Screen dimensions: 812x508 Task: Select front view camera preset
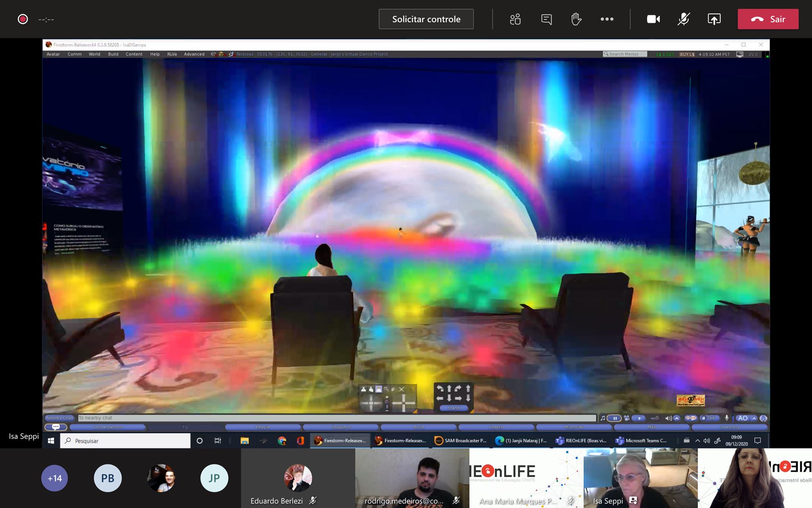click(364, 389)
